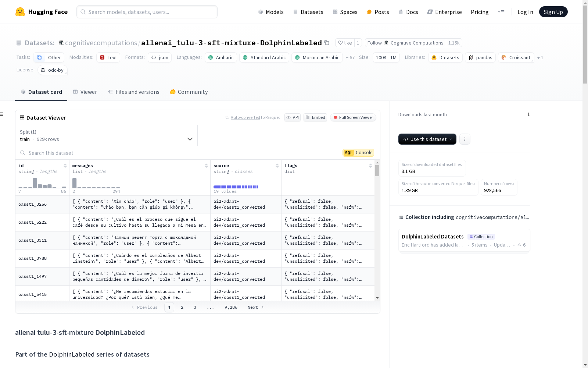Open Full Screen Viewer
This screenshot has width=588, height=368.
[x=353, y=117]
